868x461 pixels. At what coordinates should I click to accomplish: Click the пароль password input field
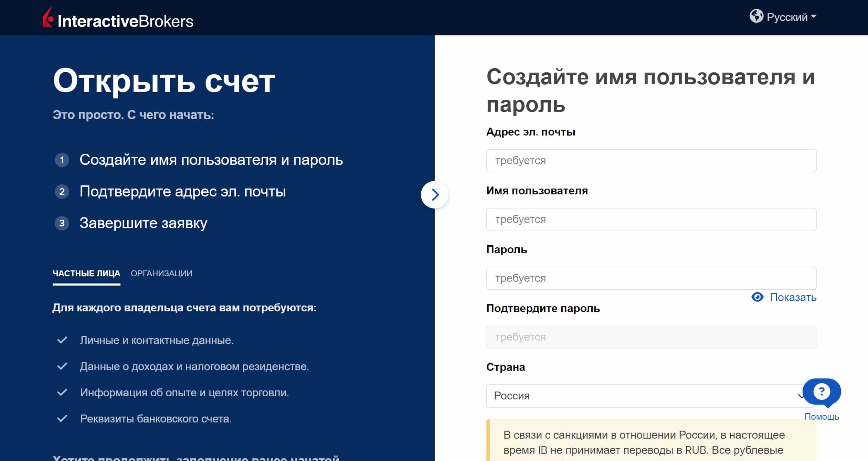pos(652,278)
